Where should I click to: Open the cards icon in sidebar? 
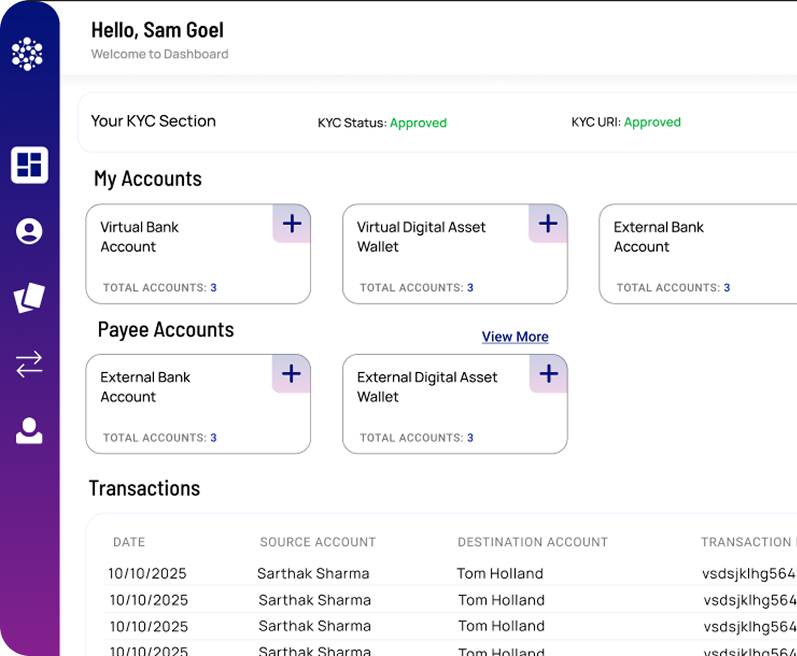coord(29,298)
